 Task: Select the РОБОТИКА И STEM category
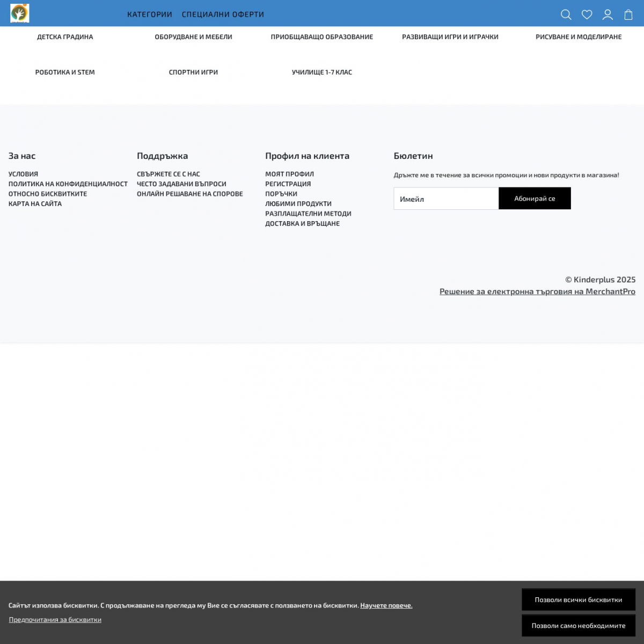[x=65, y=72]
